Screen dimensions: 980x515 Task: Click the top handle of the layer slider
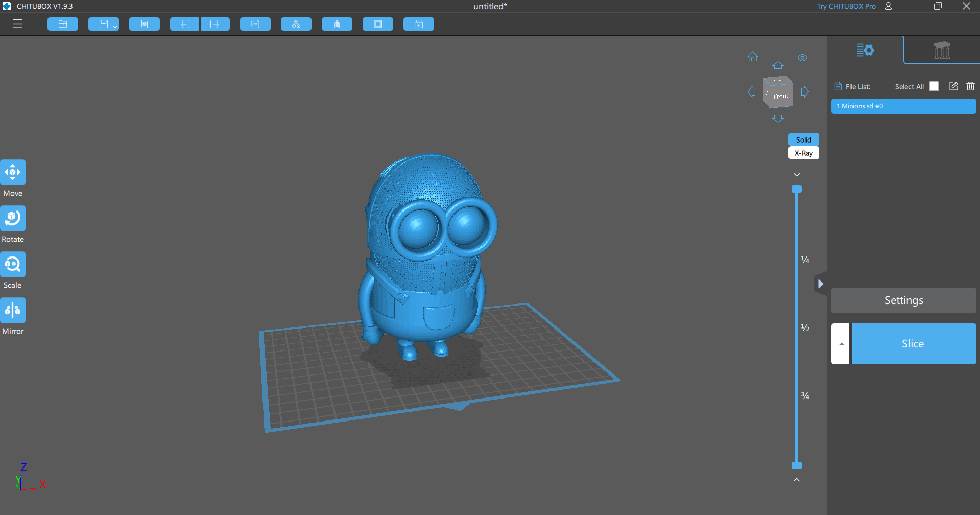pyautogui.click(x=797, y=189)
